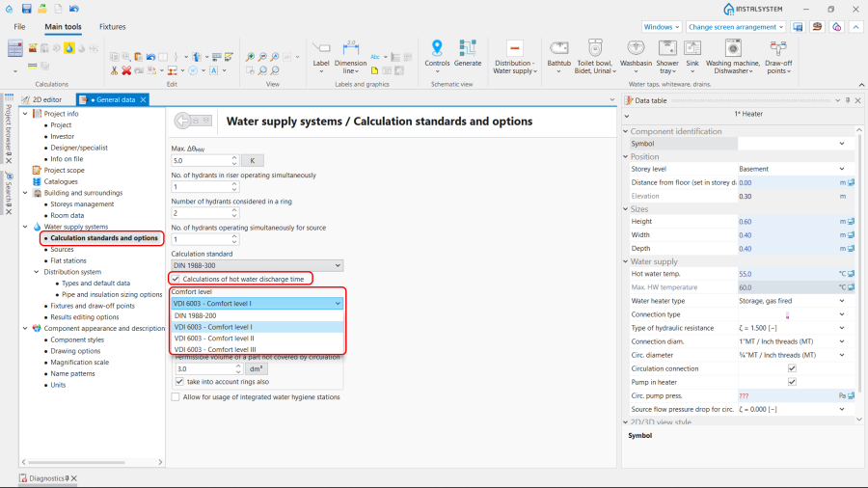This screenshot has height=488, width=868.
Task: Click the Save icon in title bar
Action: point(26,9)
